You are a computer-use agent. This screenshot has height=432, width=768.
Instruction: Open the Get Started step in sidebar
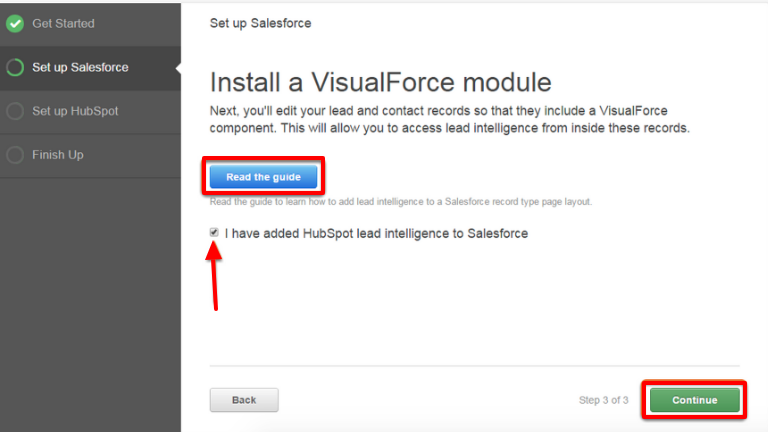click(63, 24)
